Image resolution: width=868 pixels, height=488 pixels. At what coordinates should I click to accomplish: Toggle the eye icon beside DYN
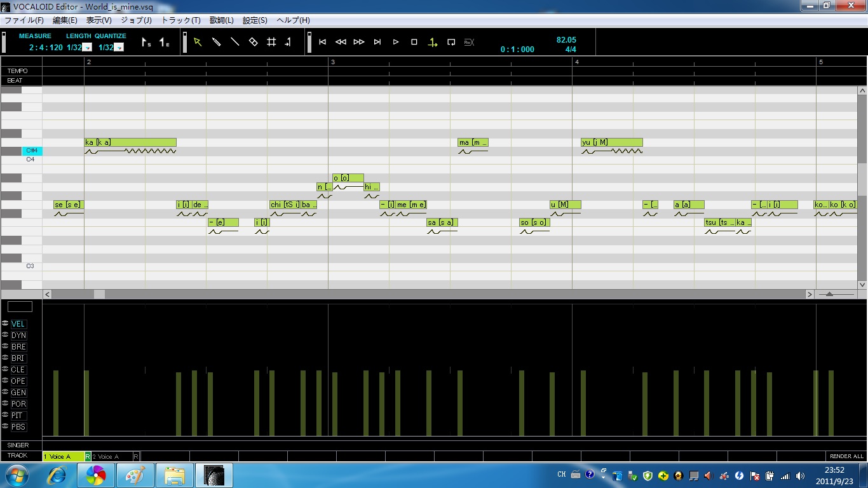[5, 335]
